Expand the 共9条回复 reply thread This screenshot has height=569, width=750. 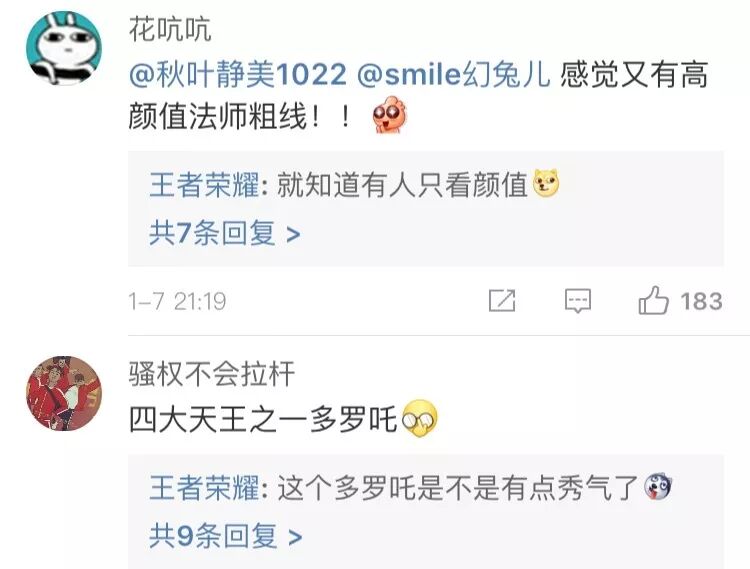click(x=226, y=536)
